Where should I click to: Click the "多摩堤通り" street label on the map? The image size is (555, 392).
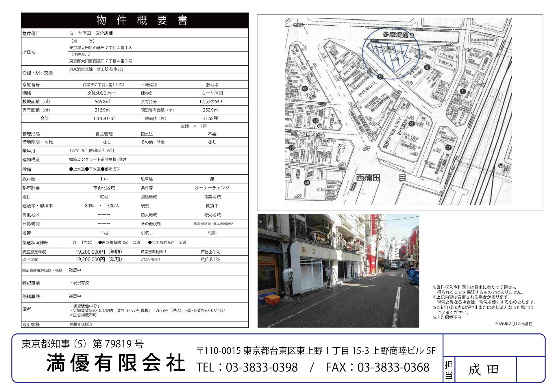[x=399, y=35]
